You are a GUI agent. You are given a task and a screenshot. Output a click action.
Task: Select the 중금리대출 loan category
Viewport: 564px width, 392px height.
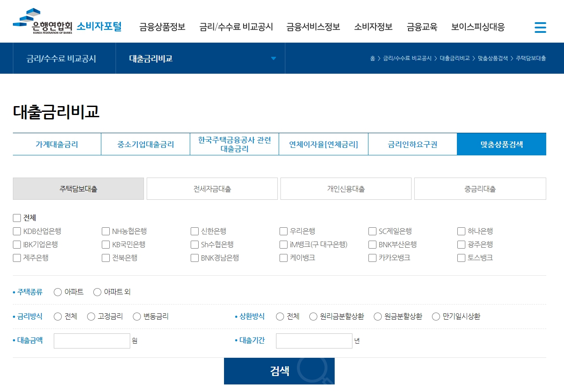pyautogui.click(x=480, y=188)
